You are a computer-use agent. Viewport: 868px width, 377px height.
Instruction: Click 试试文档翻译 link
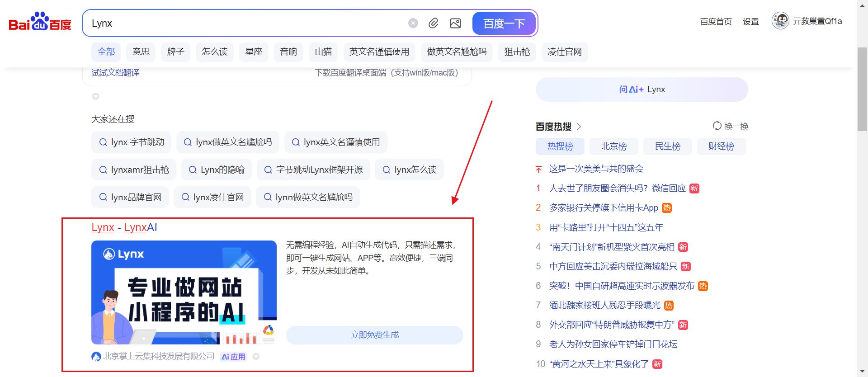pos(116,73)
